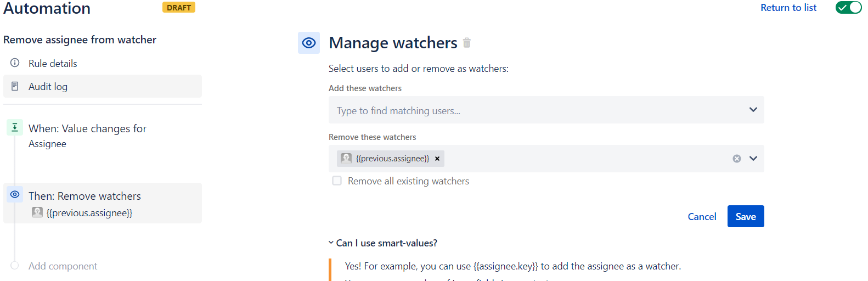
Task: Check Remove all existing watchers
Action: (337, 181)
